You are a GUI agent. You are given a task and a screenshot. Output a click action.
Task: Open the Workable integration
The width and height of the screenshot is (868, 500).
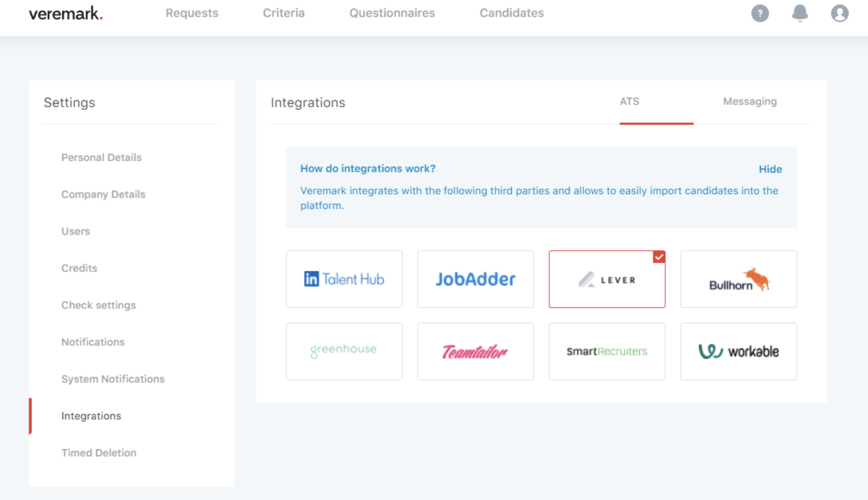click(738, 351)
